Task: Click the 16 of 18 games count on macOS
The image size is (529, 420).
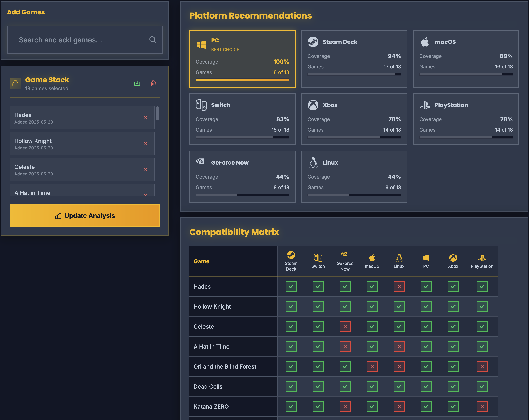Action: click(x=504, y=67)
